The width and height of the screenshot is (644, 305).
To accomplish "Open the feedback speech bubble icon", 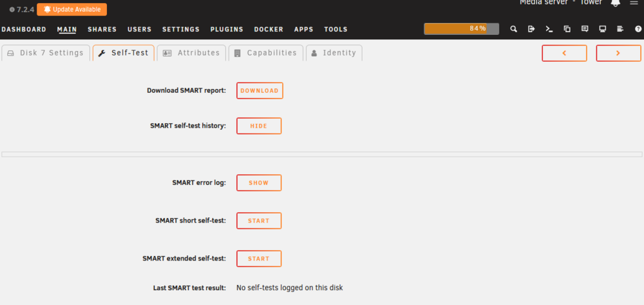I will 585,29.
